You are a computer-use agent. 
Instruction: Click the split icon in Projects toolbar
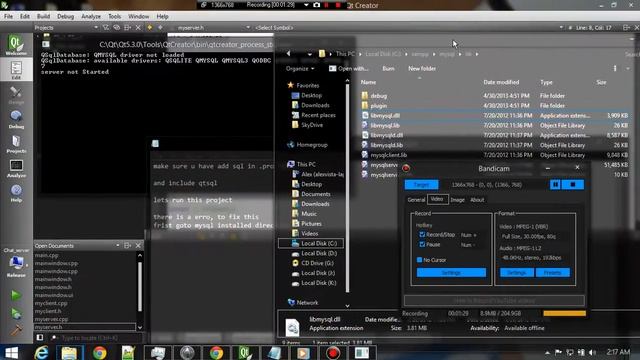coord(127,27)
